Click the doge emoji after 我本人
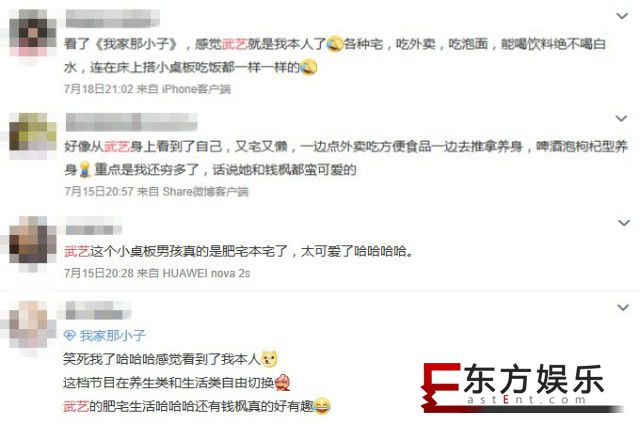640x423 pixels. (x=269, y=359)
